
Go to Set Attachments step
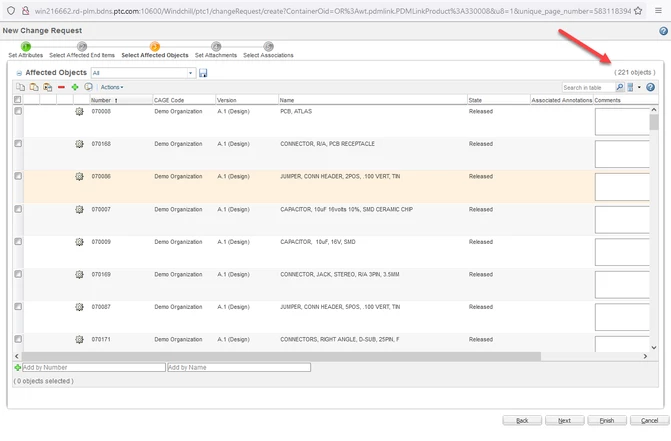pos(216,50)
